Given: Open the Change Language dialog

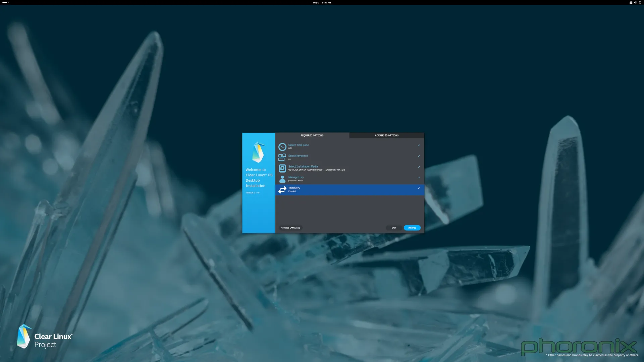Looking at the screenshot, I should pyautogui.click(x=290, y=228).
